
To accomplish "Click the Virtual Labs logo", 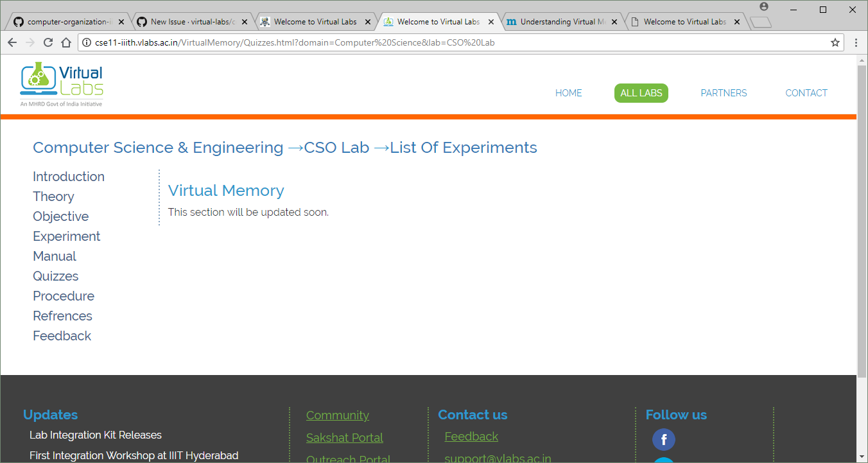I will [x=61, y=83].
